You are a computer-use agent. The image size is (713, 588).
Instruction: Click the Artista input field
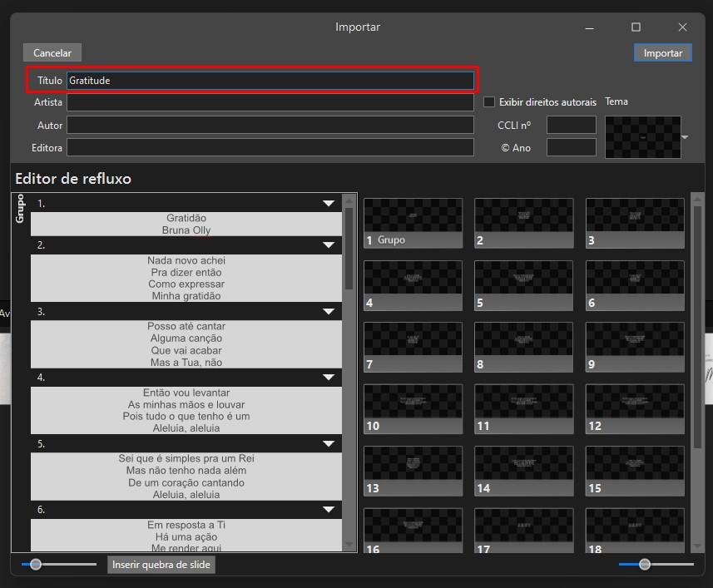point(270,102)
